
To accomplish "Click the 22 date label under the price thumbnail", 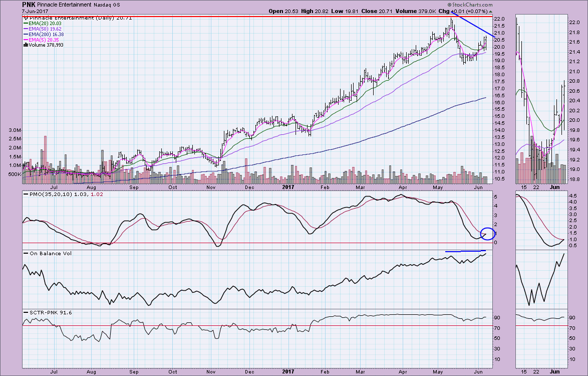I will pos(536,187).
